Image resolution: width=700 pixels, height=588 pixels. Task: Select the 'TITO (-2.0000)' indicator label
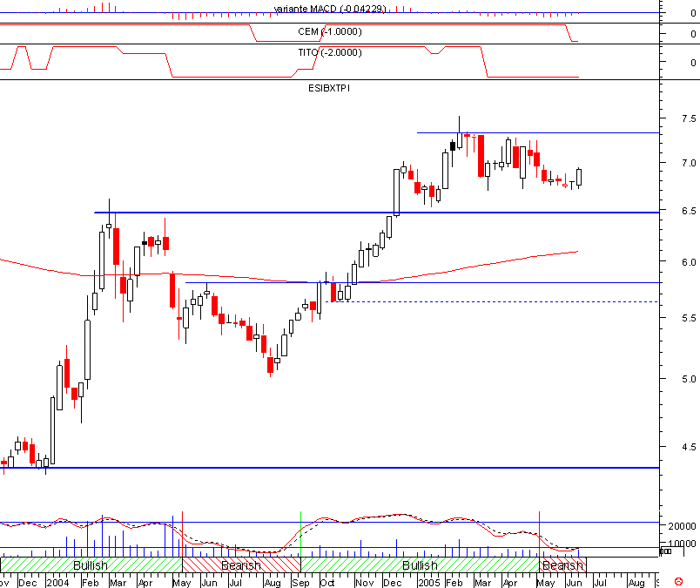pos(330,53)
